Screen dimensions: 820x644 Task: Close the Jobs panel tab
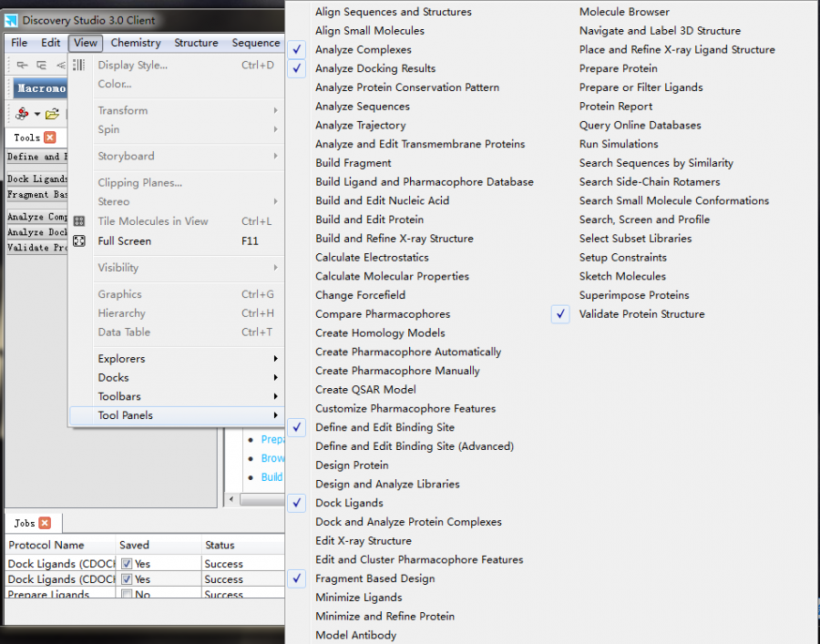pos(46,523)
